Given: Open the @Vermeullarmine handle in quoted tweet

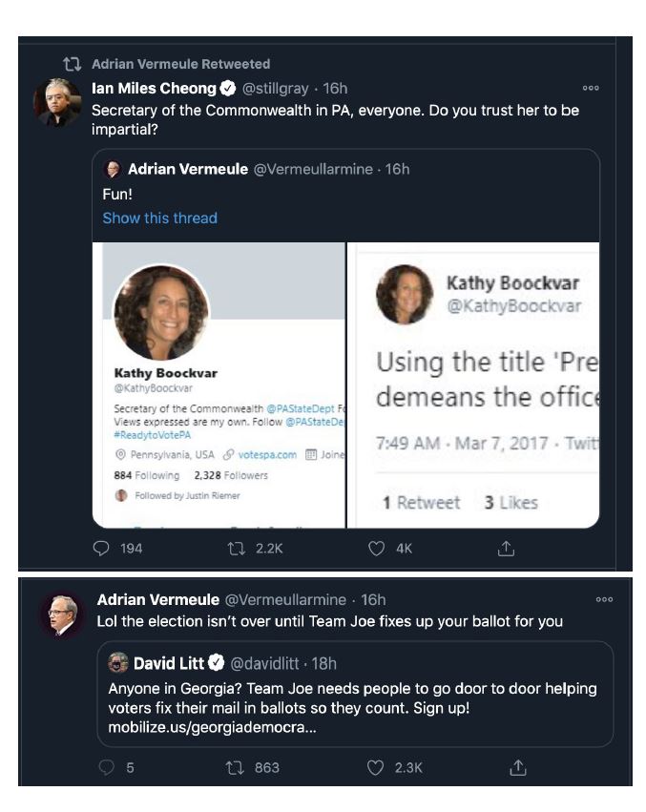Looking at the screenshot, I should (x=313, y=169).
